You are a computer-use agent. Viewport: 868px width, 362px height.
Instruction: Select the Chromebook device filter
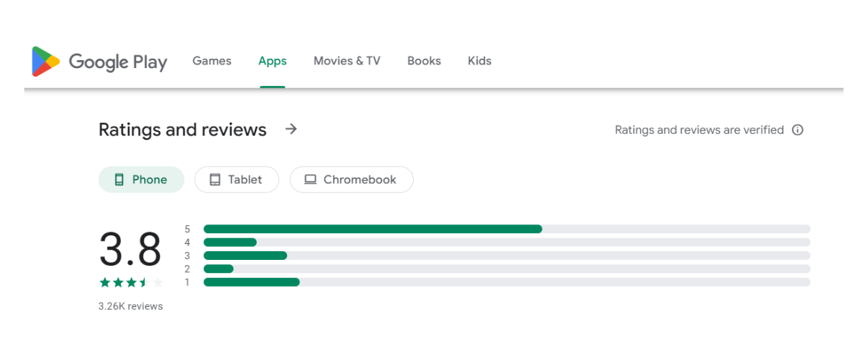click(x=352, y=180)
